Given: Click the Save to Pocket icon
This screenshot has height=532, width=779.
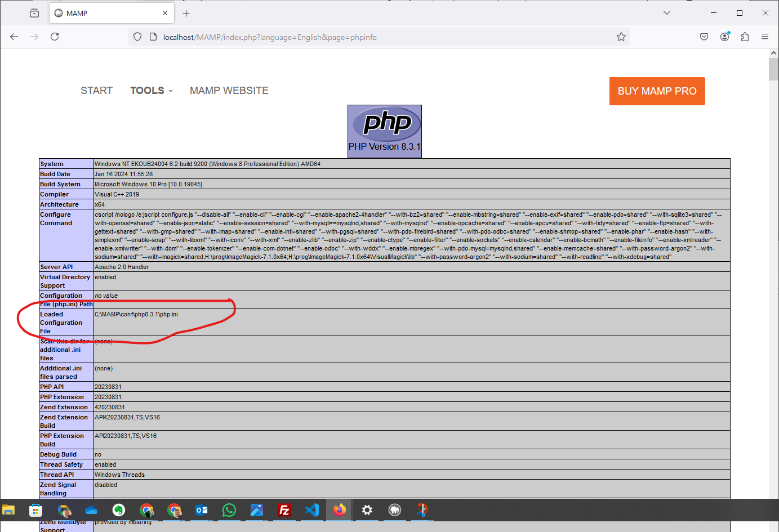Looking at the screenshot, I should 704,37.
